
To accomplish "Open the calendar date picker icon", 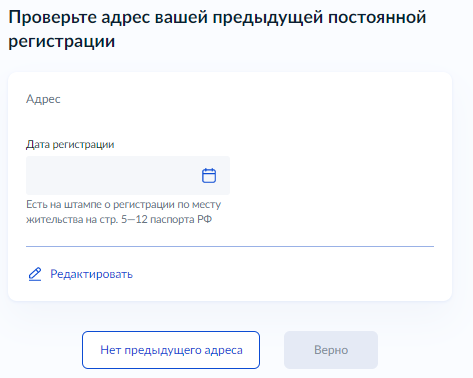I will 209,175.
